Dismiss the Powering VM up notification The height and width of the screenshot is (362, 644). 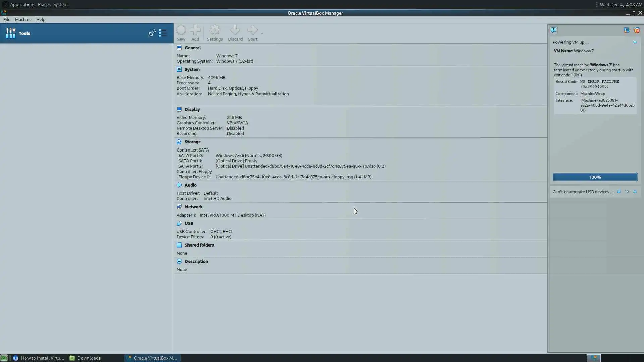[635, 42]
